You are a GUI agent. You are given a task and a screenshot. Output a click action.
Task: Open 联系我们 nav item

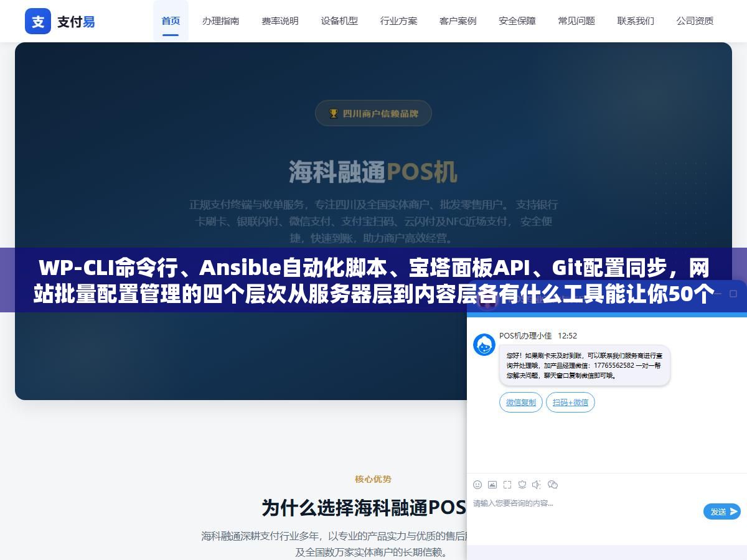point(636,21)
